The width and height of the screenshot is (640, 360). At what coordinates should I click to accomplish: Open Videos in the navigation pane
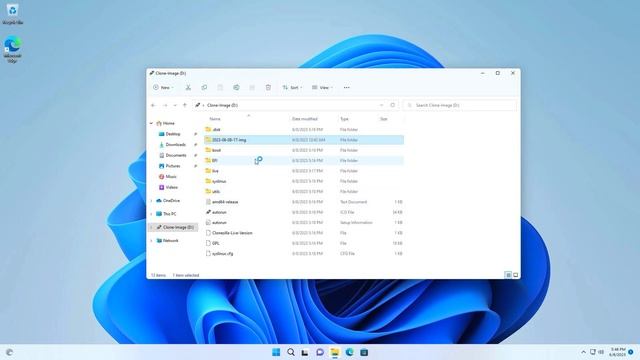click(171, 187)
